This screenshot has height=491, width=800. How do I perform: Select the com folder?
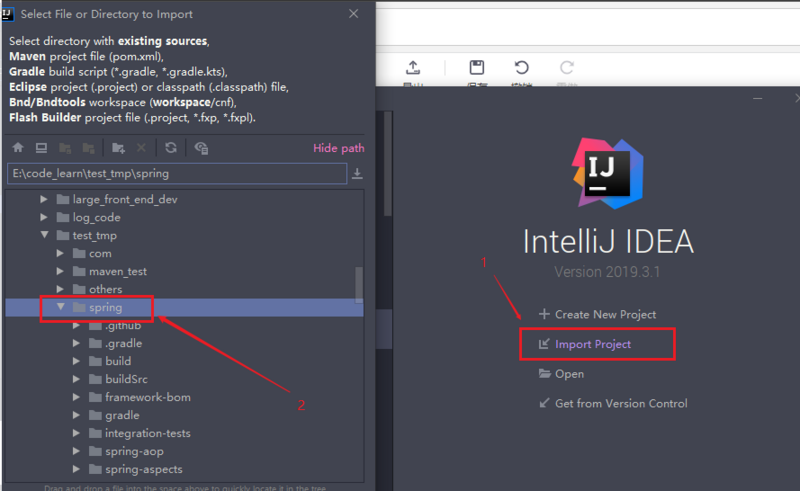100,253
